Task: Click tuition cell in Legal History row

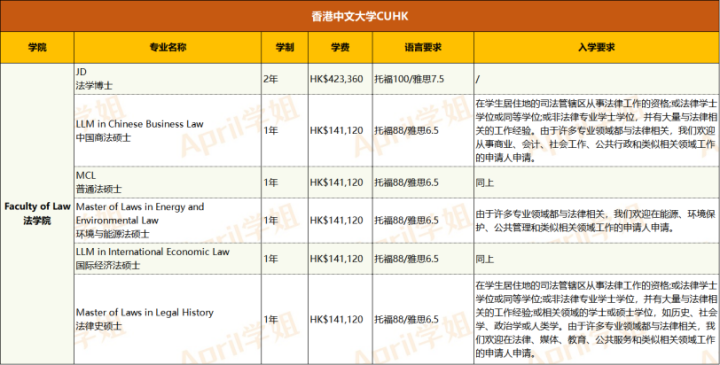Action: pos(340,319)
